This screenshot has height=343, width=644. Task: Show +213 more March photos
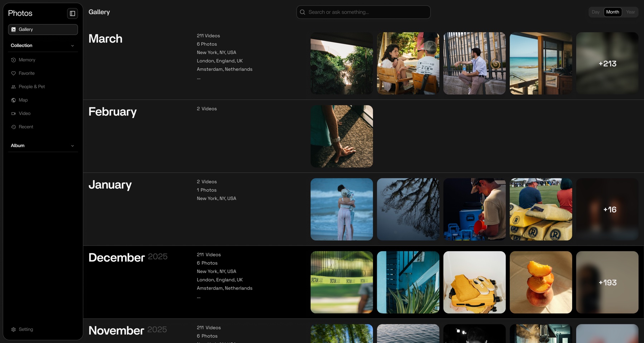coord(607,64)
